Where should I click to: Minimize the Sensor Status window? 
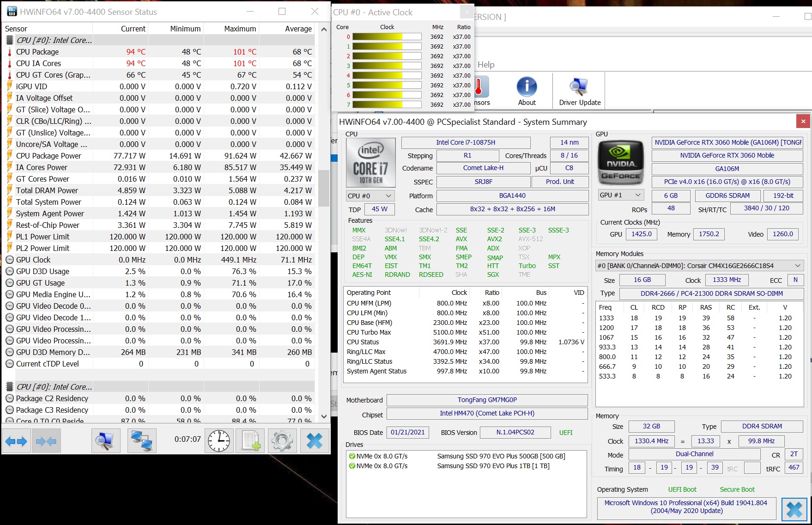[250, 12]
